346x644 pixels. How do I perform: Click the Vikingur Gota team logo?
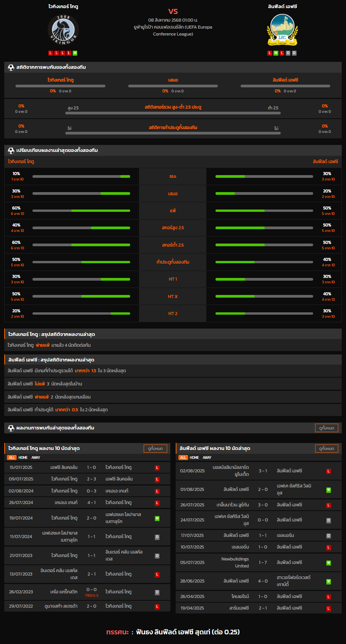tap(63, 30)
